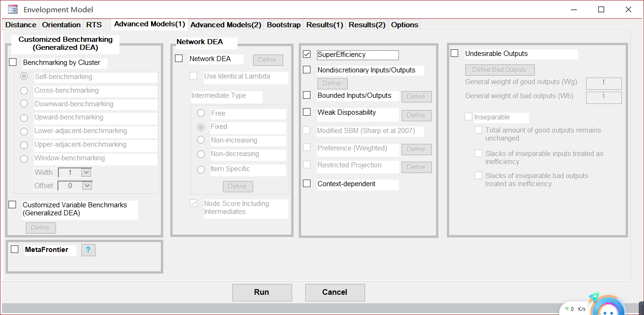Switch to the Bootstrap tab

pyautogui.click(x=283, y=24)
